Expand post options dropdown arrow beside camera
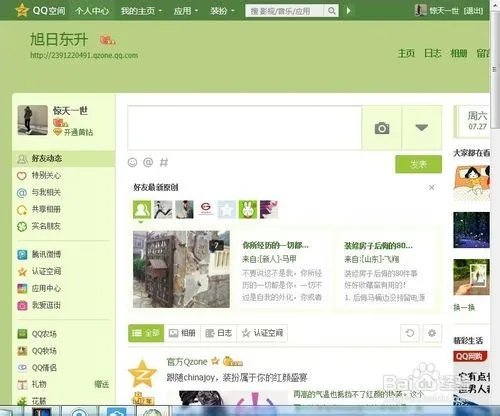Screen dimensions: 500x416 pos(422,128)
